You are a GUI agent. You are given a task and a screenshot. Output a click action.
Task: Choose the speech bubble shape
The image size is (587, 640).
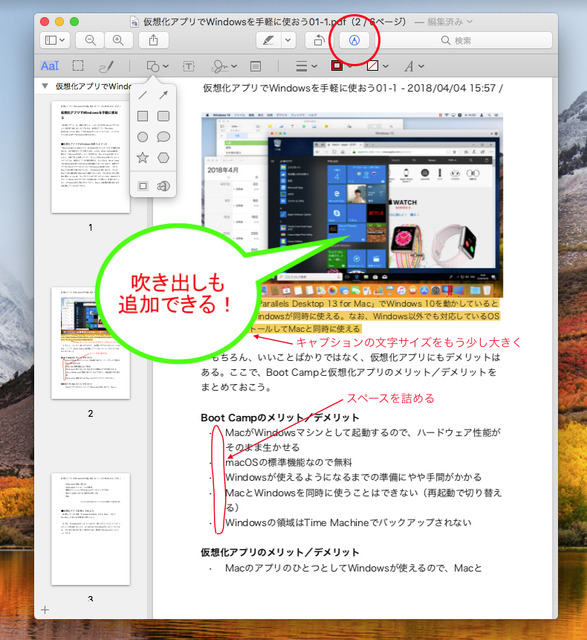click(163, 137)
